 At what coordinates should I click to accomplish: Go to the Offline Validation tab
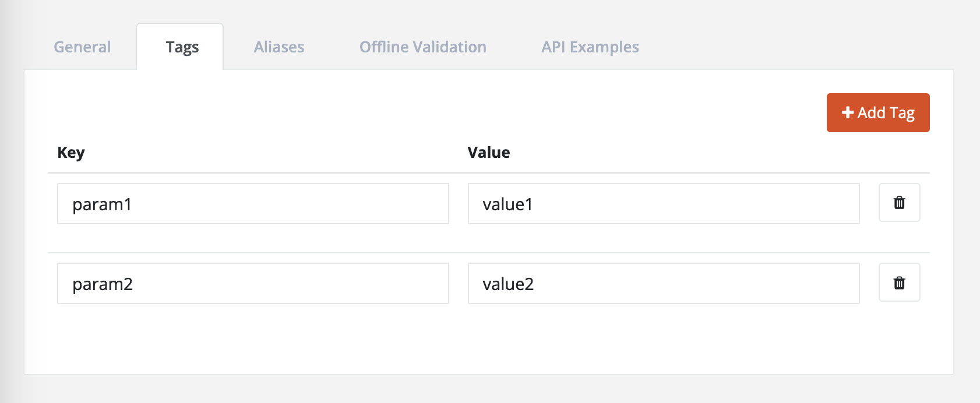423,47
